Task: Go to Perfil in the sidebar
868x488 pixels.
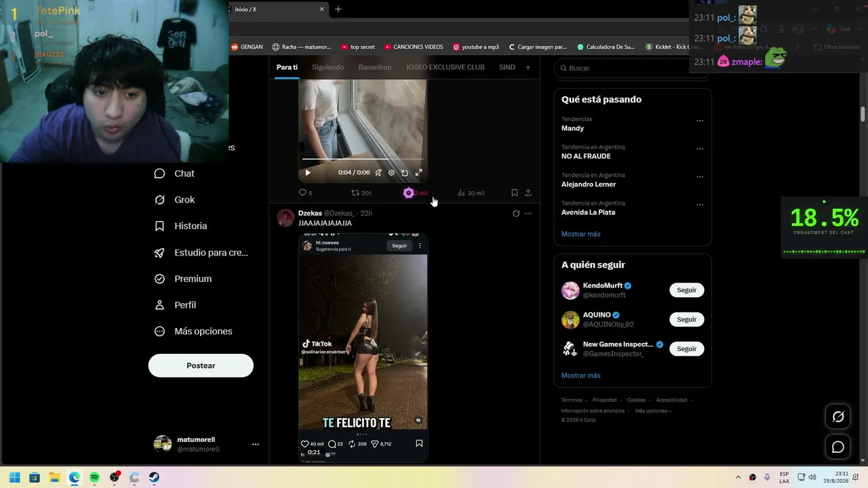Action: click(x=176, y=305)
